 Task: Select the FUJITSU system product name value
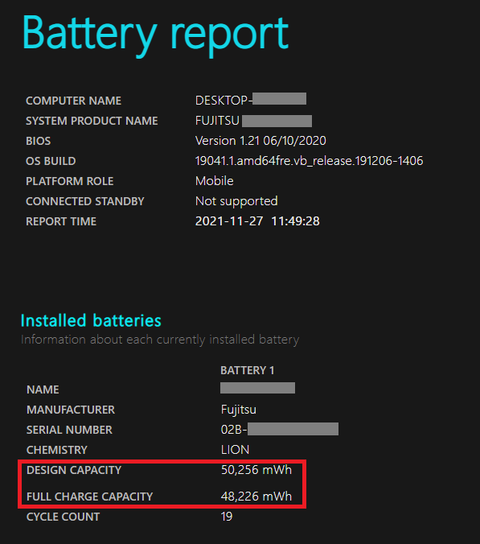point(253,121)
